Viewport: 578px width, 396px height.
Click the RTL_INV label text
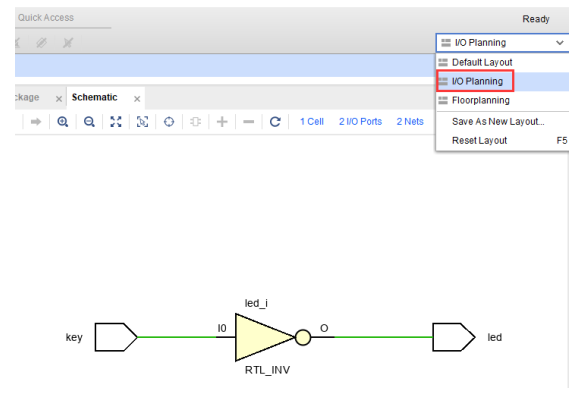(267, 370)
